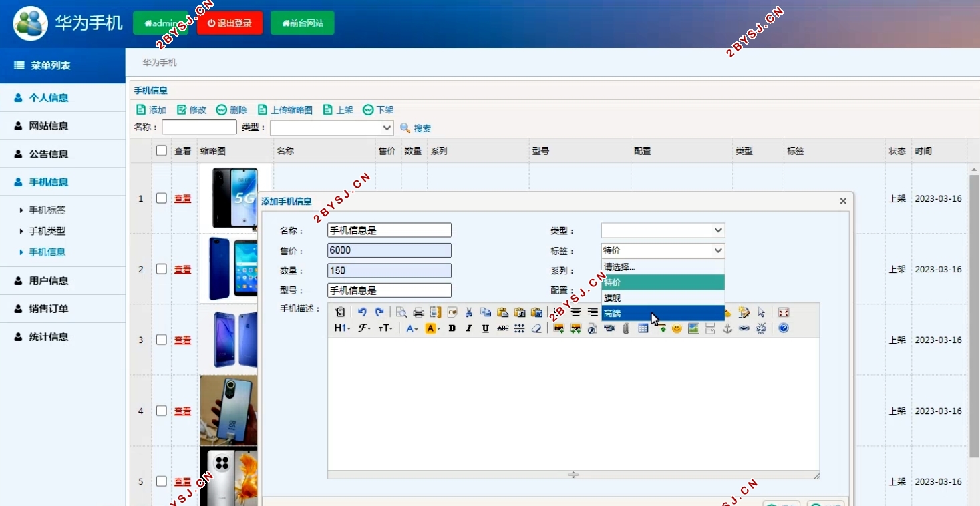The width and height of the screenshot is (980, 506).
Task: Toggle editor fullscreen icon
Action: click(784, 312)
